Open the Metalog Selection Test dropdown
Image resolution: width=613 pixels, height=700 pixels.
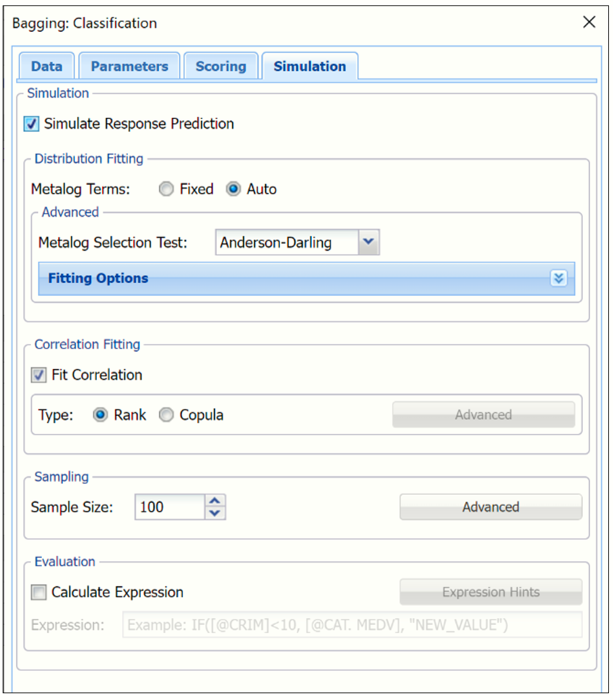pyautogui.click(x=369, y=242)
